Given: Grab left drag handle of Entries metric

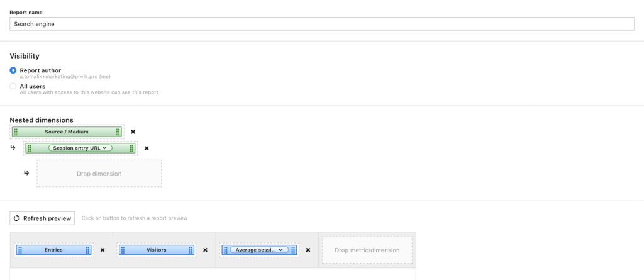Looking at the screenshot, I should (19, 250).
